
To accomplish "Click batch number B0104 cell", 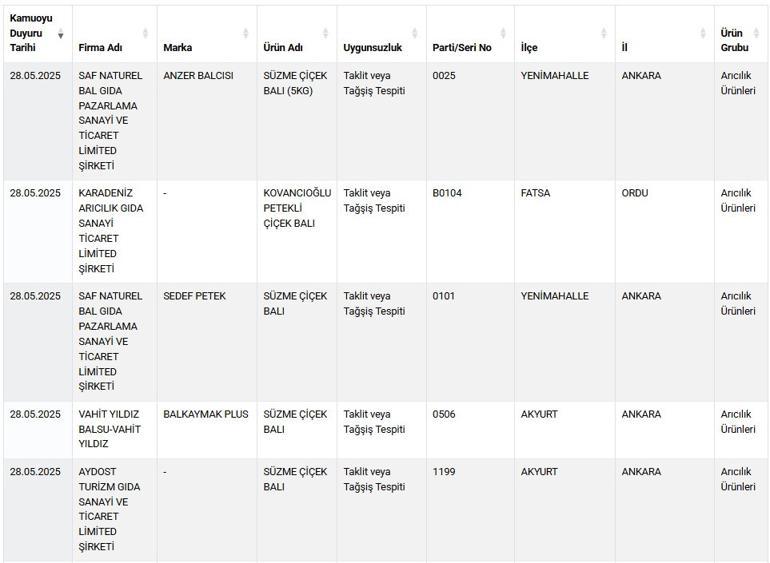I will tap(447, 193).
